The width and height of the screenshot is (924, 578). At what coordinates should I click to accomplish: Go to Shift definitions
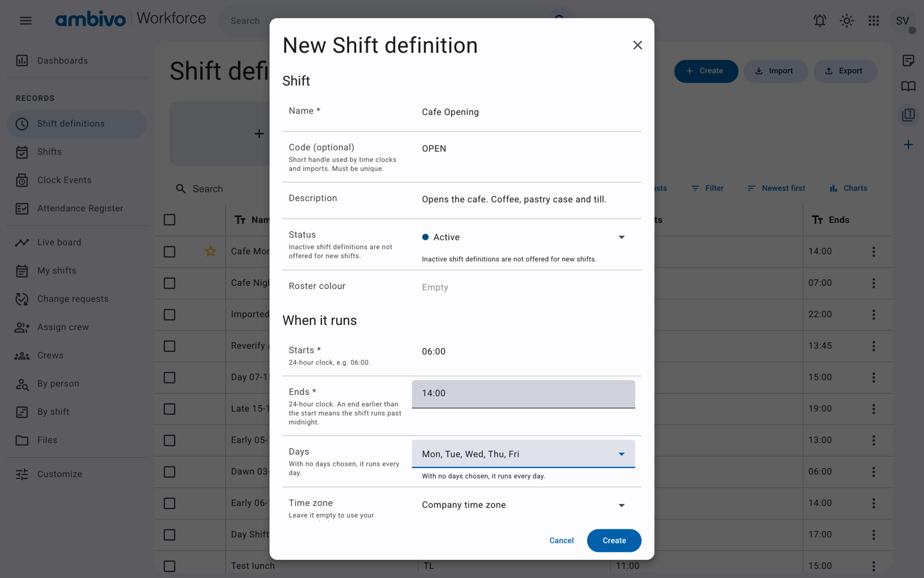click(x=77, y=123)
